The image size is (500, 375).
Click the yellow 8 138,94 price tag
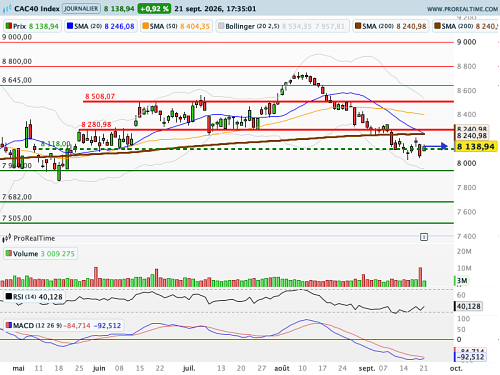pos(476,146)
